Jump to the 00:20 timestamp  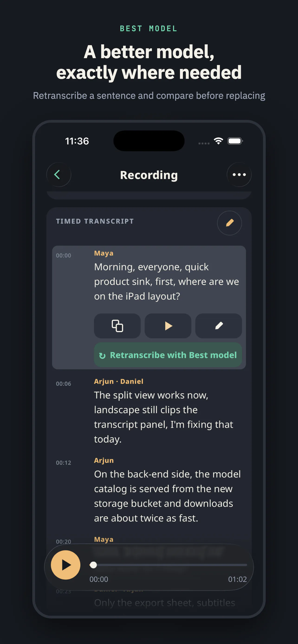click(x=64, y=542)
